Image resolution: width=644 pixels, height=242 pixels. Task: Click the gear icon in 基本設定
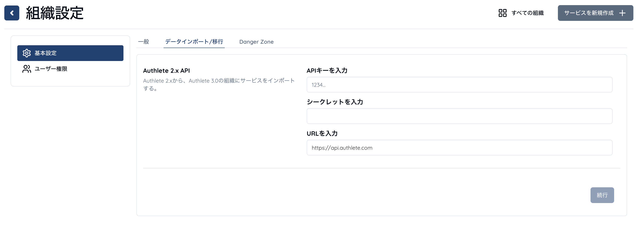point(27,53)
